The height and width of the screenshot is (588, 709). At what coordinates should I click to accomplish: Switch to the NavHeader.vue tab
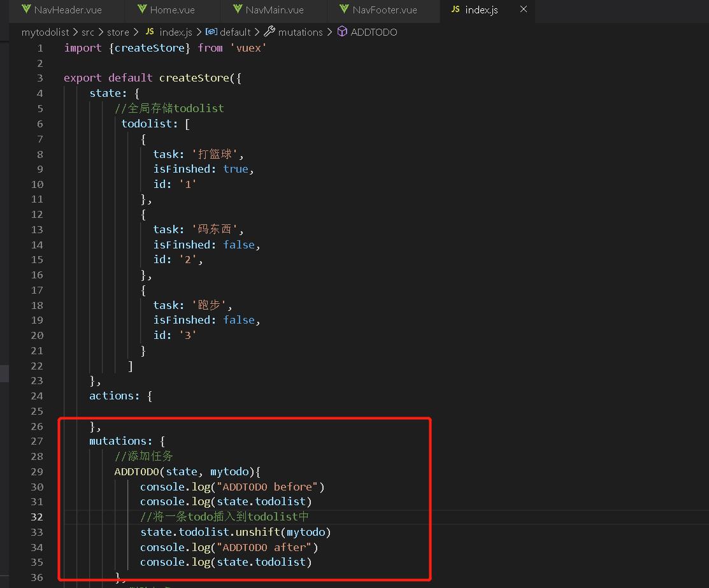(68, 10)
